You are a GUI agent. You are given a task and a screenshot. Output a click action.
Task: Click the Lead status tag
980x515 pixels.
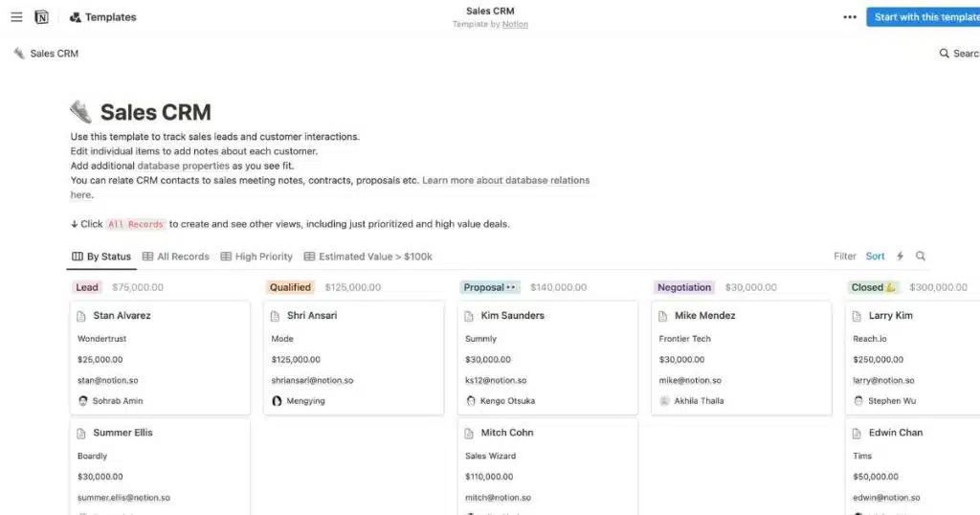tap(87, 287)
